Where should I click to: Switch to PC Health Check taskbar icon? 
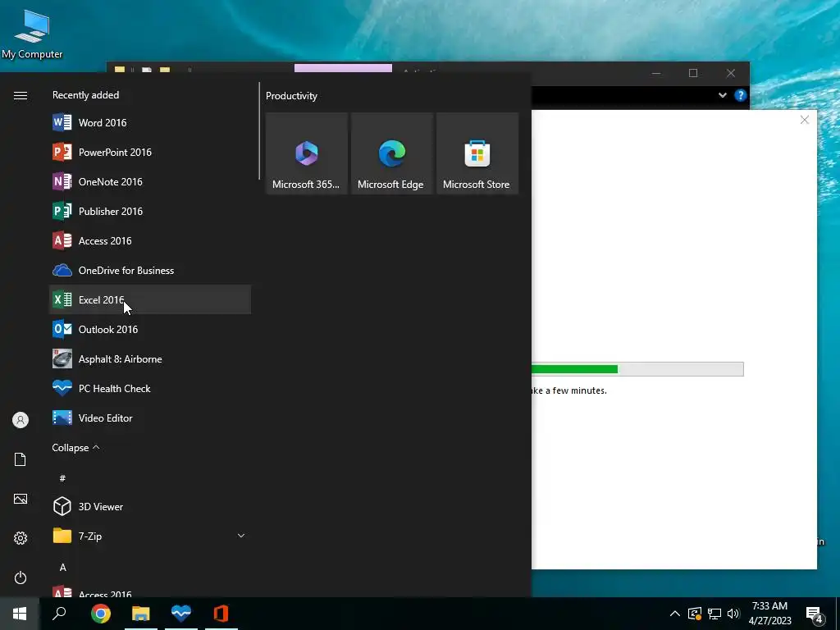[181, 614]
